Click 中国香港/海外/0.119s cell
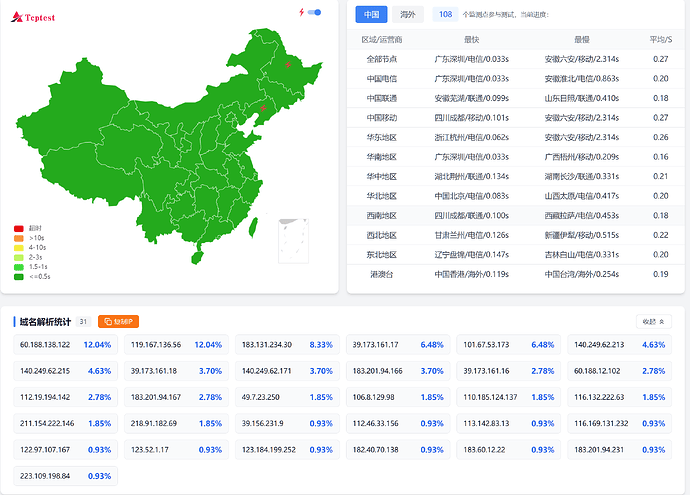 (x=471, y=275)
